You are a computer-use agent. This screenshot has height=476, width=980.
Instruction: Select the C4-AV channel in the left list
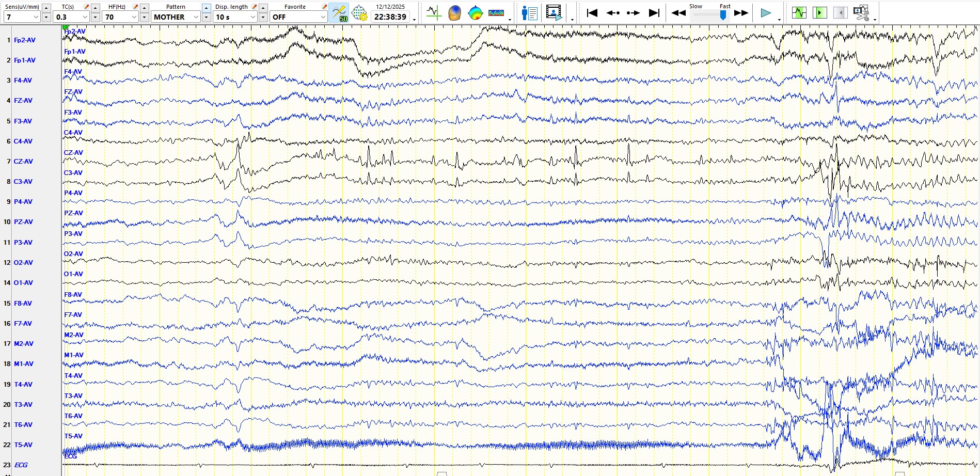[x=23, y=141]
